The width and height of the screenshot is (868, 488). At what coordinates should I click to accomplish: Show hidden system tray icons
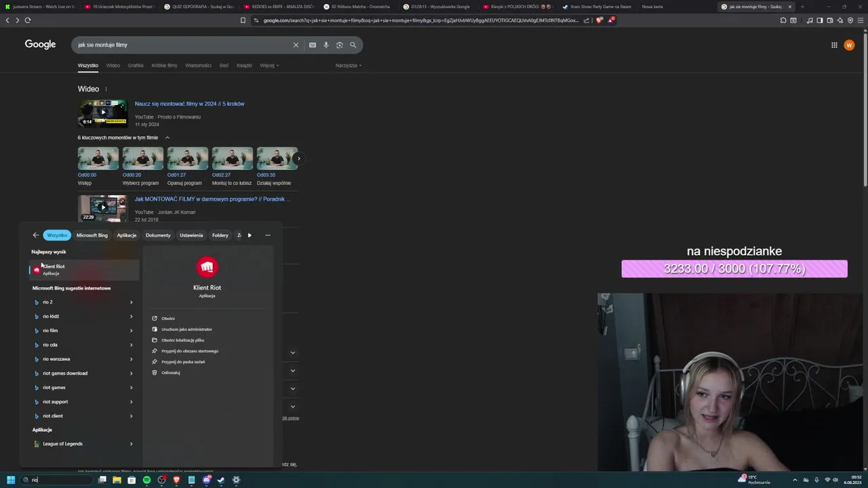coord(794,480)
